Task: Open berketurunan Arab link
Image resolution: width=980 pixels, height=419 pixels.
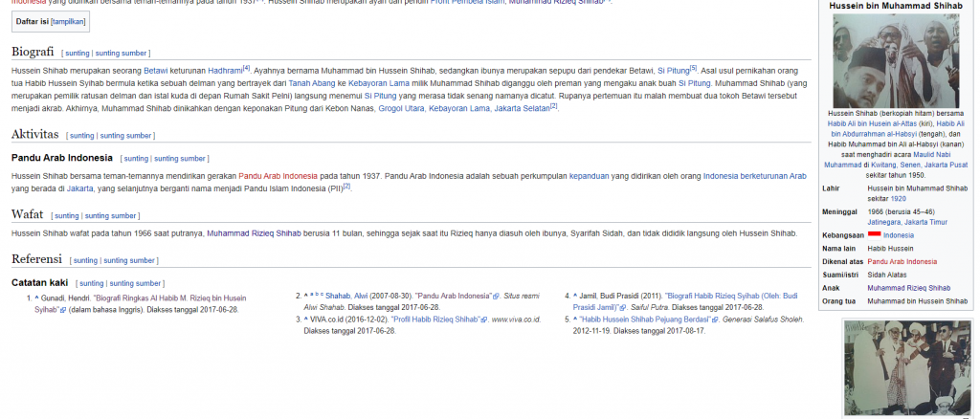Action: (x=773, y=176)
